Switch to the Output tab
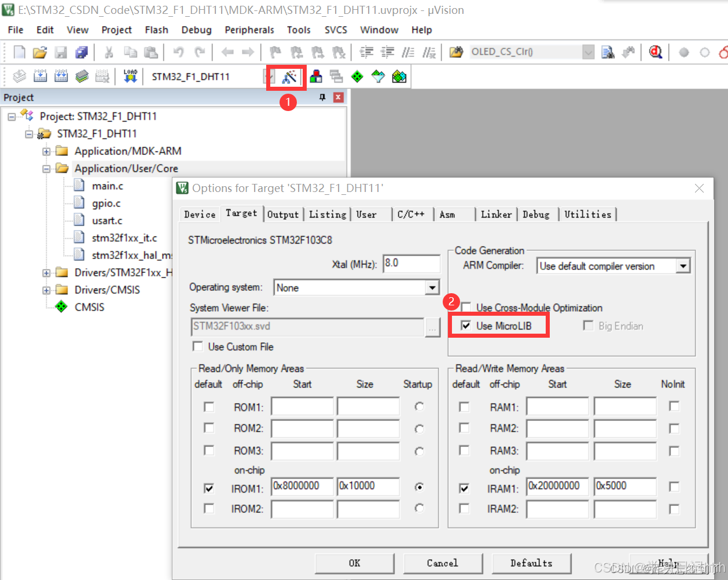Image resolution: width=728 pixels, height=580 pixels. click(283, 215)
